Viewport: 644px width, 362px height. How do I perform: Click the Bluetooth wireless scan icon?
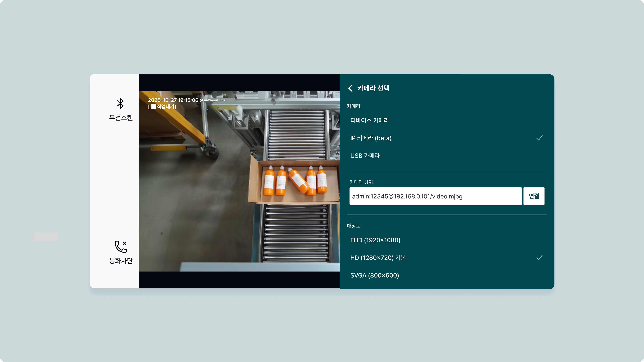(x=120, y=103)
